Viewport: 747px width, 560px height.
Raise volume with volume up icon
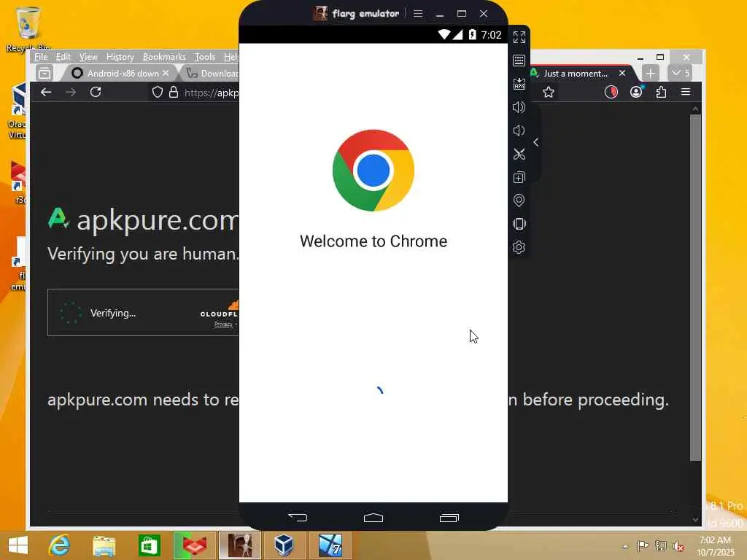point(519,107)
